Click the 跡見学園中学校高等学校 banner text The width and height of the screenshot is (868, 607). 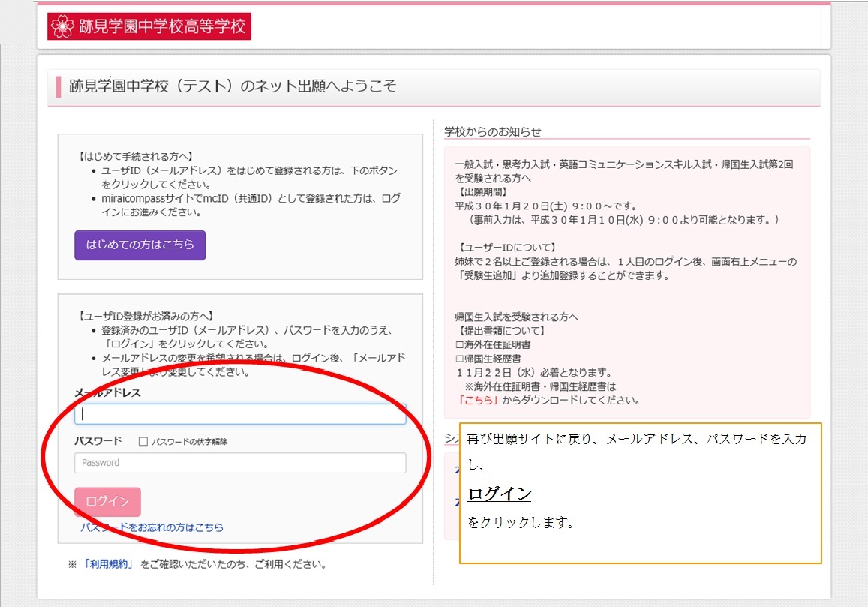pos(162,26)
